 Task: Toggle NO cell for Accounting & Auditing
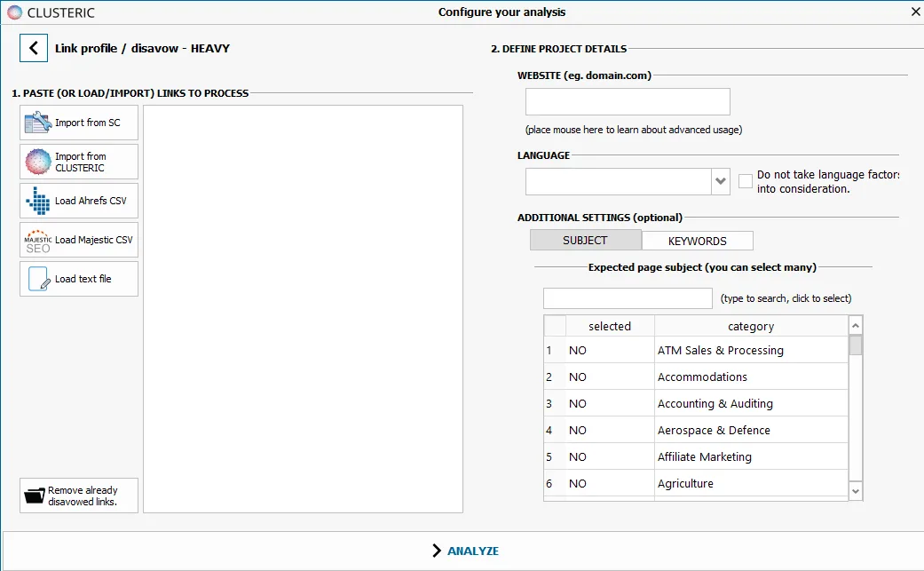[610, 404]
